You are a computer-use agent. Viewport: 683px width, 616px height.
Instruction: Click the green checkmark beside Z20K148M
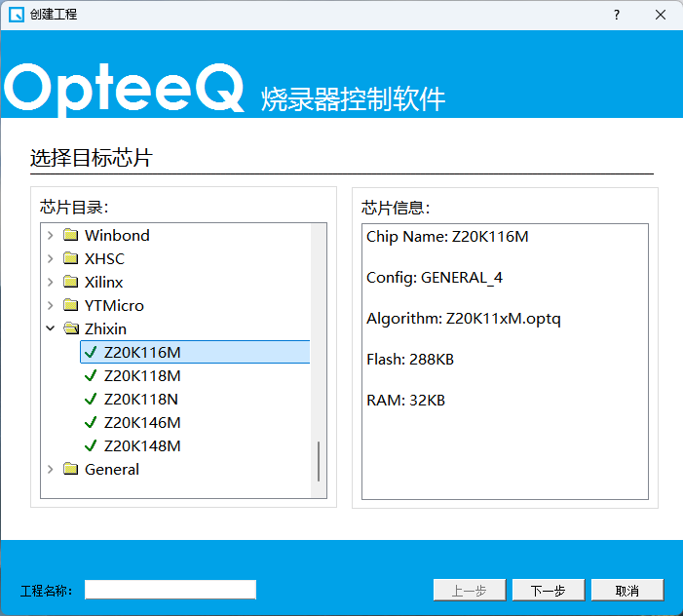pos(91,445)
